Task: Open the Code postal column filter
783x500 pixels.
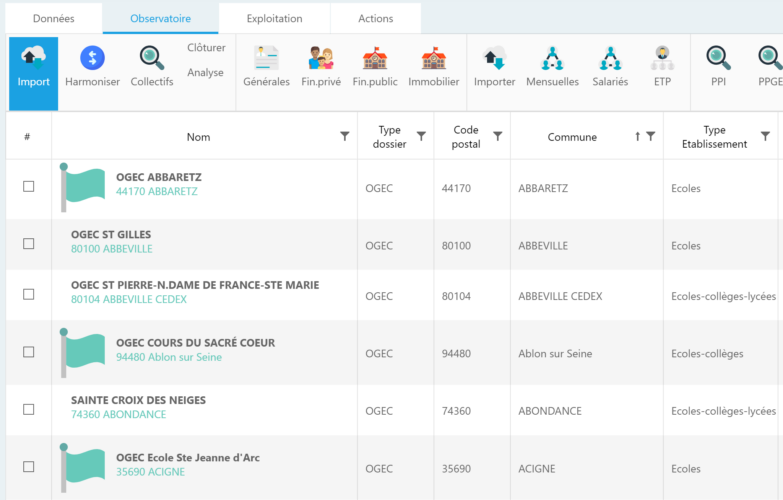Action: coord(497,136)
